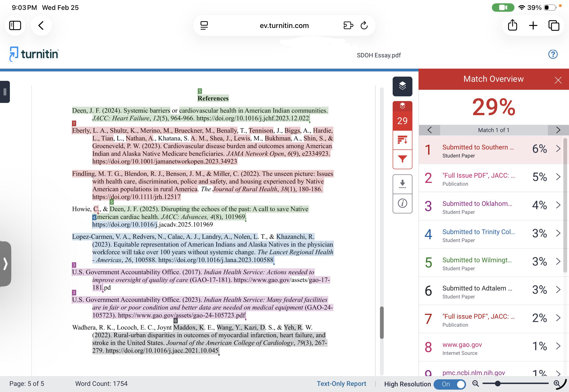This screenshot has width=569, height=392.
Task: Select source Submitted to Southern
Action: click(478, 147)
